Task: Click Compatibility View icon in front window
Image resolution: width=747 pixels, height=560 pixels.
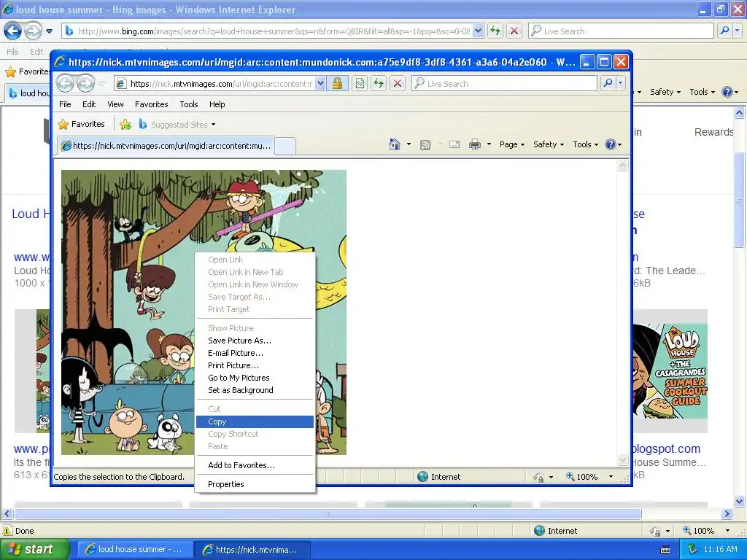Action: (x=360, y=84)
